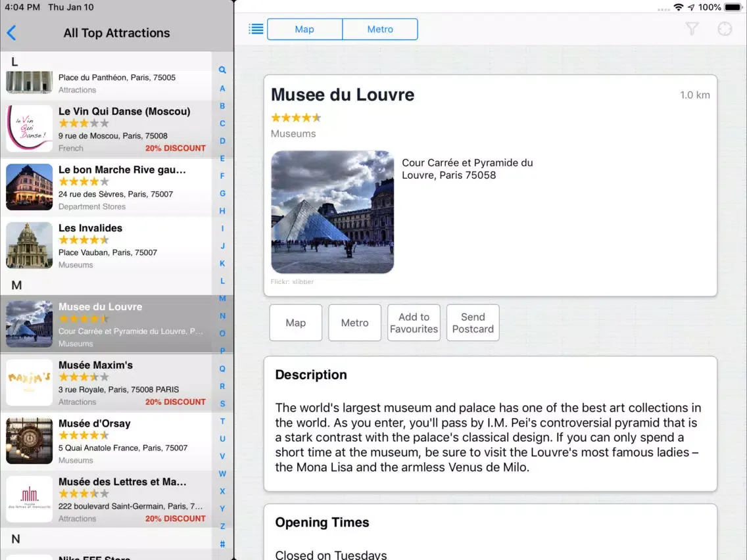747x560 pixels.
Task: Open the filter funnel icon
Action: 692,29
